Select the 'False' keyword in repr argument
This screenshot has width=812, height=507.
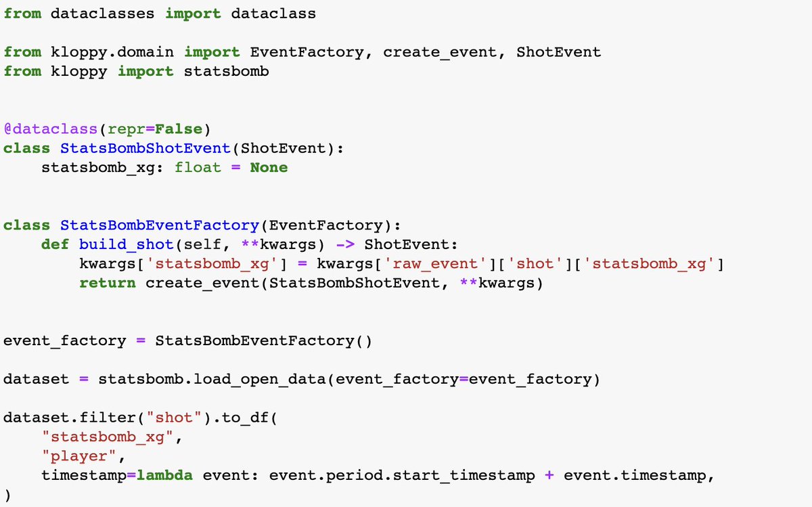[x=179, y=129]
